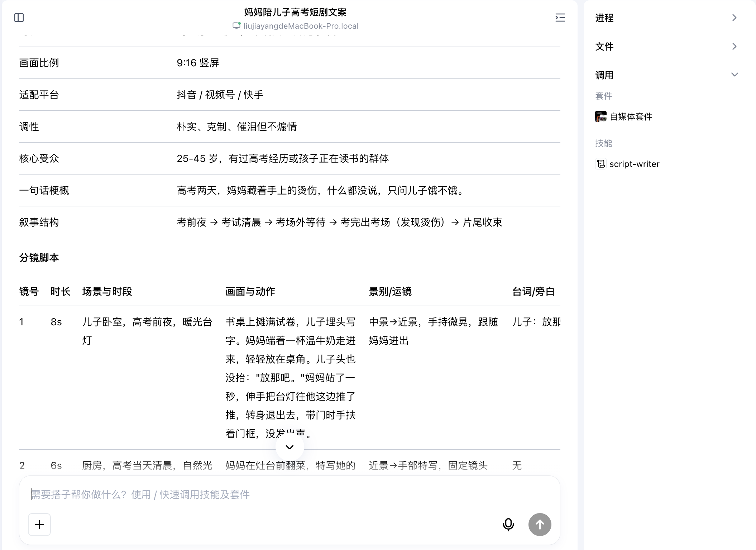Click the title 妈妈陪儿子高考短剧文案

[x=295, y=12]
